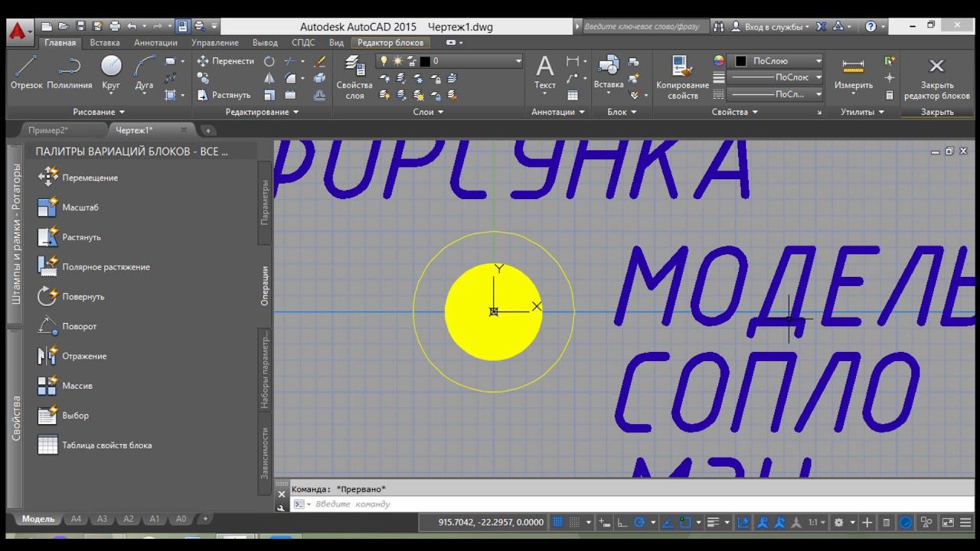
Task: Open the AutoCAD application menu logo
Action: click(x=18, y=31)
